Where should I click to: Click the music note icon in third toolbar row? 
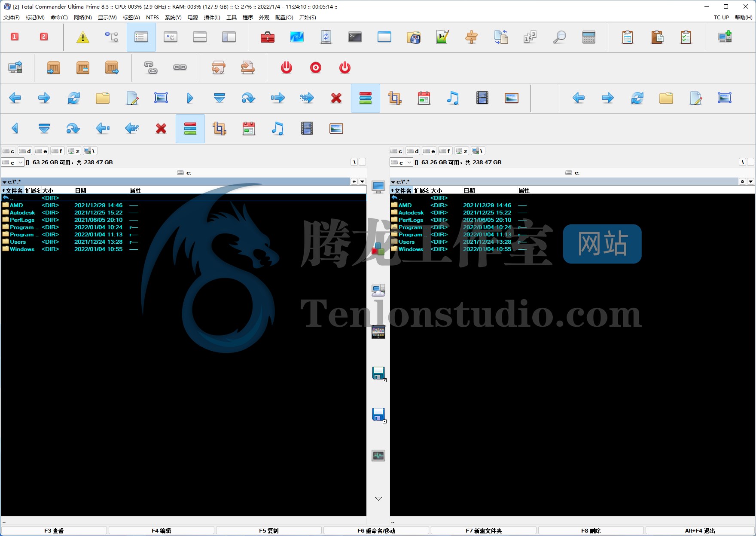coord(453,98)
